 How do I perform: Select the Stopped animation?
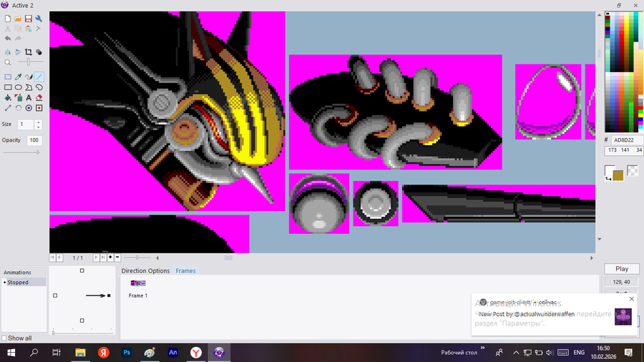pyautogui.click(x=24, y=283)
